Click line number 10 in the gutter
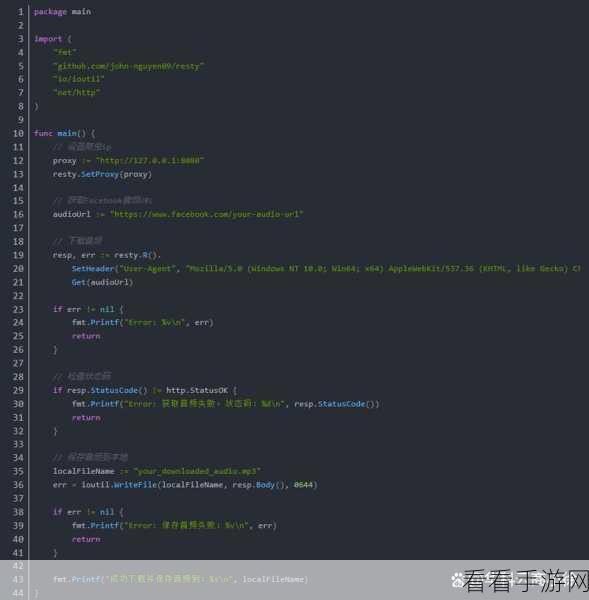This screenshot has height=600, width=589. click(18, 134)
